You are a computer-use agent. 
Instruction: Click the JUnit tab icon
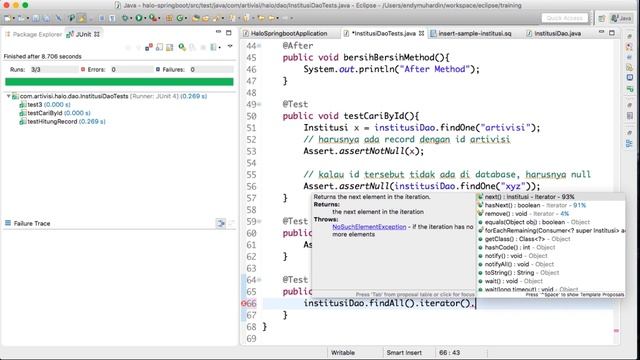coord(70,34)
